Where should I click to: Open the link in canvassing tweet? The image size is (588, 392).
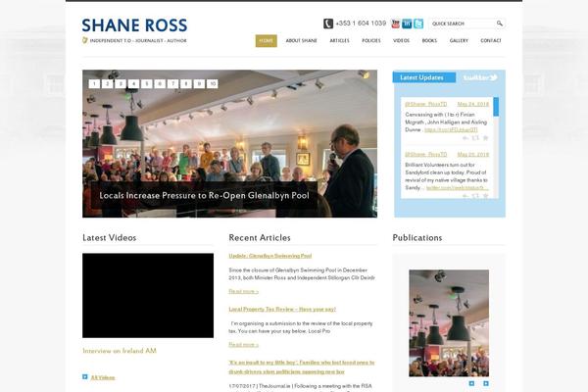(451, 129)
